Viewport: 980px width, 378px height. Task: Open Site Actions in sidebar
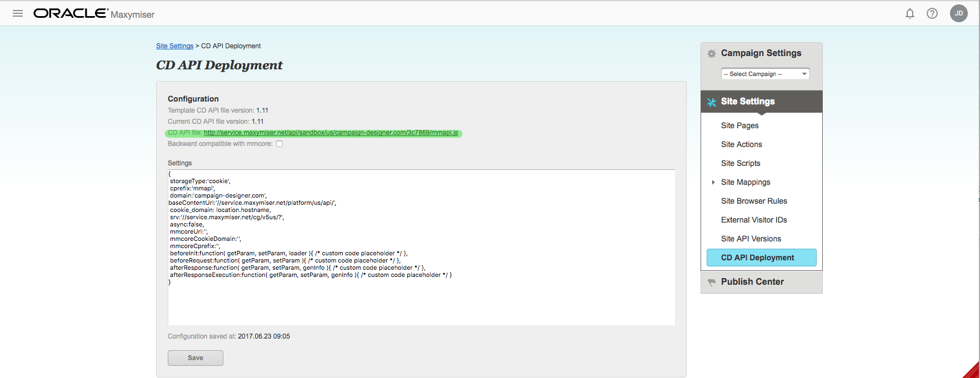point(741,144)
